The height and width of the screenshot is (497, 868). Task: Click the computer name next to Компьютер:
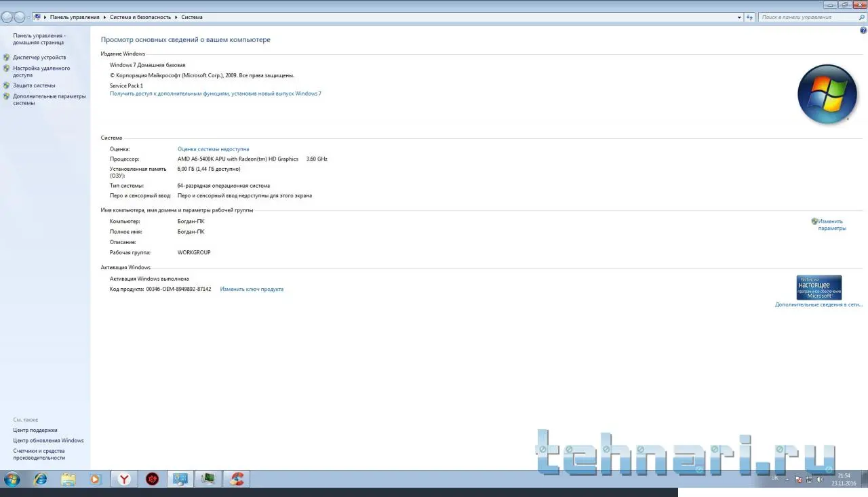point(191,221)
